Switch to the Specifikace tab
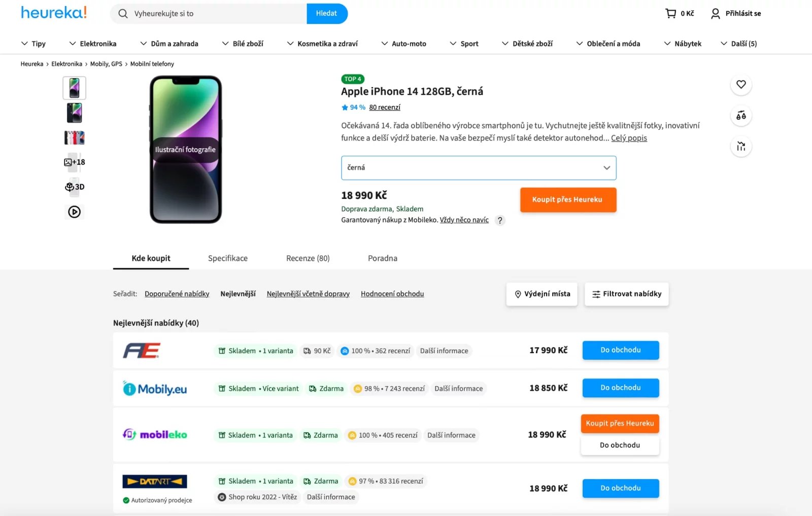 [x=227, y=258]
